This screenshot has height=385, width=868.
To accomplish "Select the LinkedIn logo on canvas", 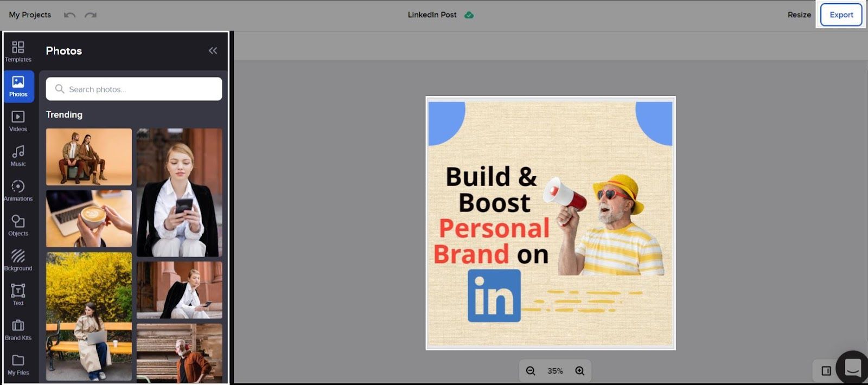I will coord(494,296).
